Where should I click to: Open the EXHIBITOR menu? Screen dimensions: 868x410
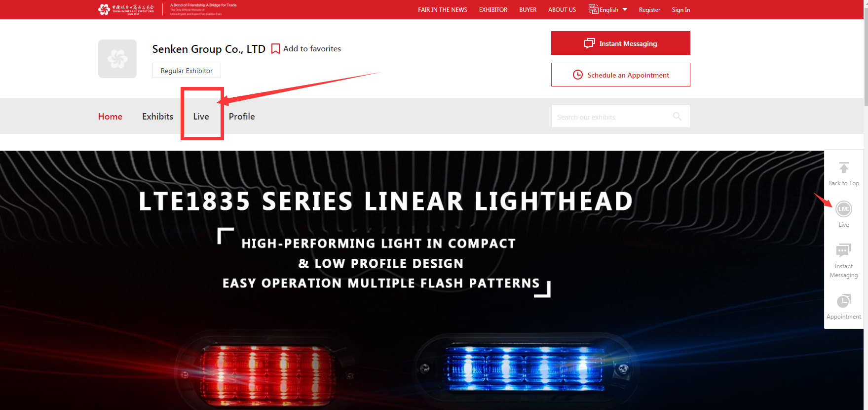click(493, 9)
